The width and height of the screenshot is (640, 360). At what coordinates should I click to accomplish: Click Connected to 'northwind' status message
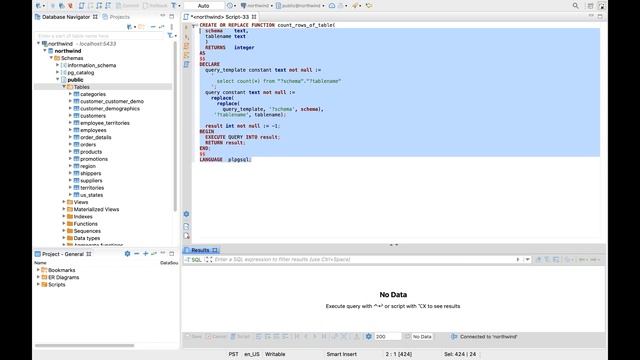488,336
